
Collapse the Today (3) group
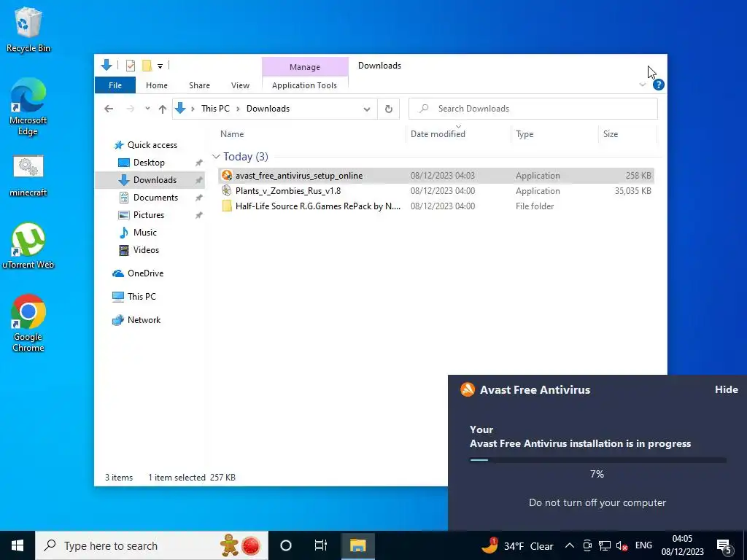(216, 157)
